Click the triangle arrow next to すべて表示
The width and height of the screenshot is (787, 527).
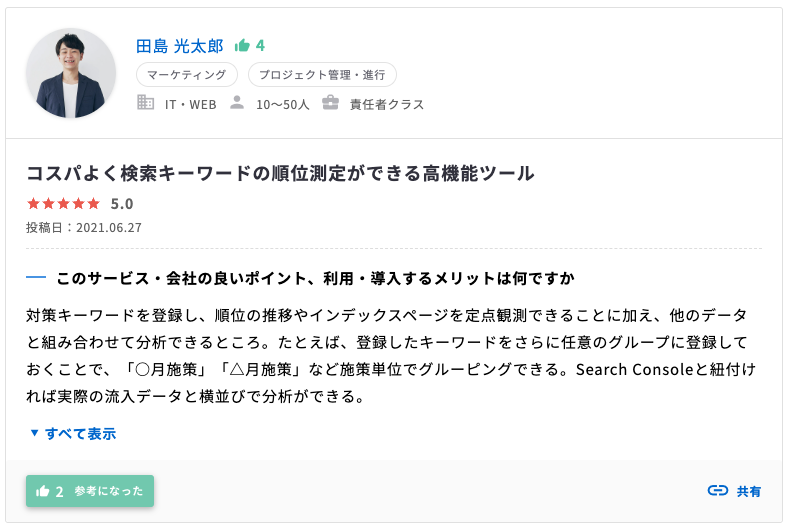point(34,433)
